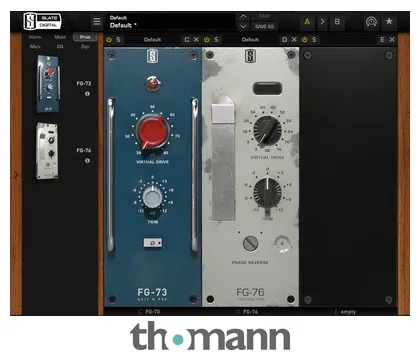Click FG-76 black display window
The height and width of the screenshot is (360, 420).
pyautogui.click(x=267, y=88)
